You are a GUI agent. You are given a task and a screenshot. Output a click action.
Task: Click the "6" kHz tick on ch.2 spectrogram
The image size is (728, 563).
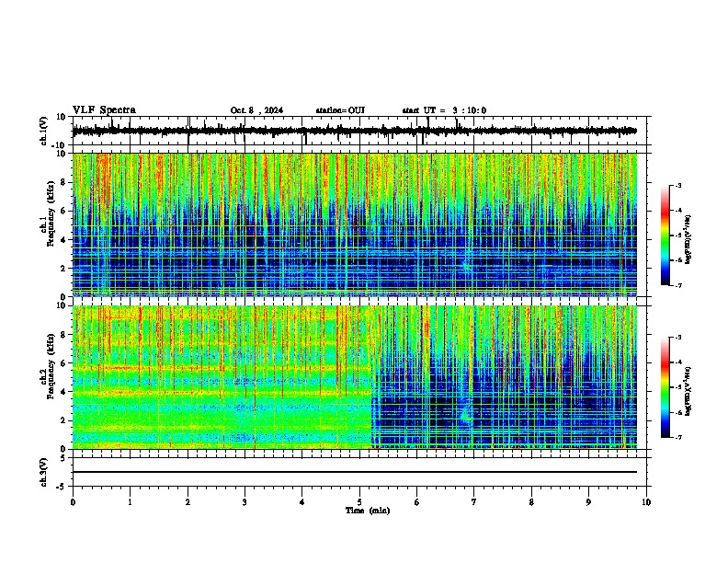click(x=64, y=363)
